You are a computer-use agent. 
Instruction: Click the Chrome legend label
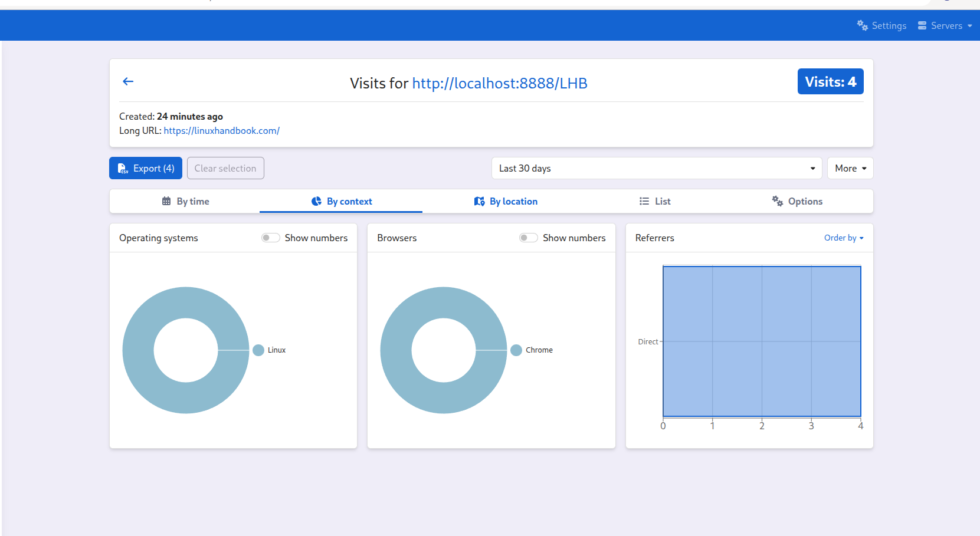pos(539,350)
